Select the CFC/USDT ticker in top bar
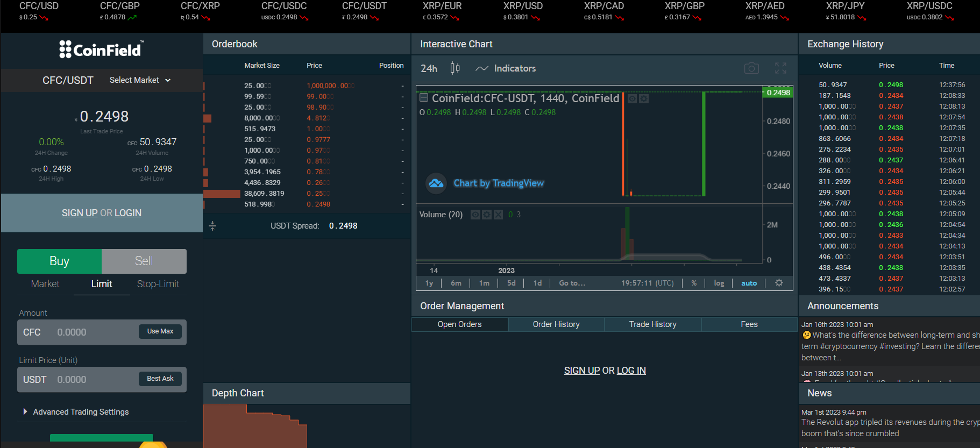980x448 pixels. tap(364, 11)
